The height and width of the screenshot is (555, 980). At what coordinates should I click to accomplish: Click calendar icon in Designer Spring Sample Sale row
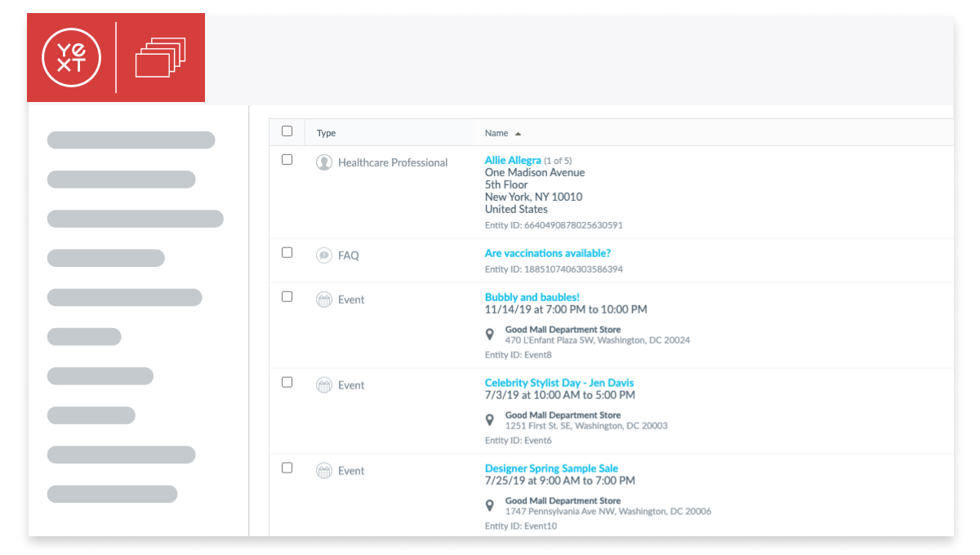pos(324,471)
